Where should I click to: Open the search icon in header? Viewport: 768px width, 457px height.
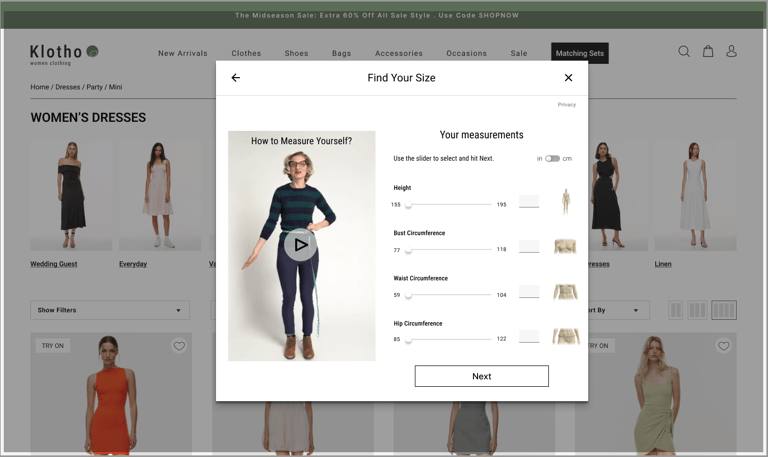tap(684, 51)
